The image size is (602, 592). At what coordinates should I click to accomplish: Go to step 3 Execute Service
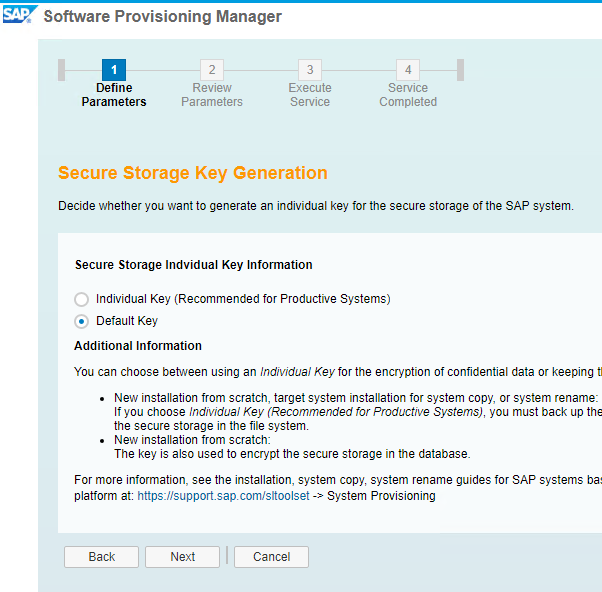click(x=310, y=70)
